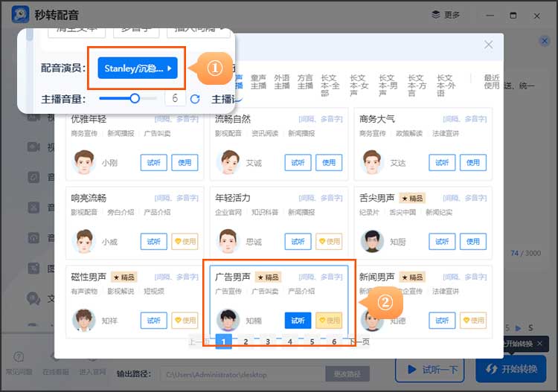Go to page 4 of voice list
Viewport: 558px width, 392px height.
click(x=289, y=342)
